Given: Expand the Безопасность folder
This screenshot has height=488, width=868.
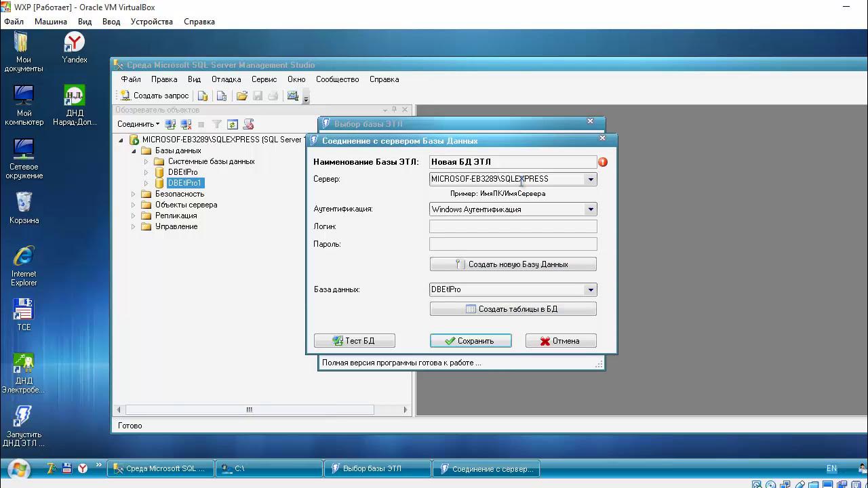Looking at the screenshot, I should tap(134, 194).
